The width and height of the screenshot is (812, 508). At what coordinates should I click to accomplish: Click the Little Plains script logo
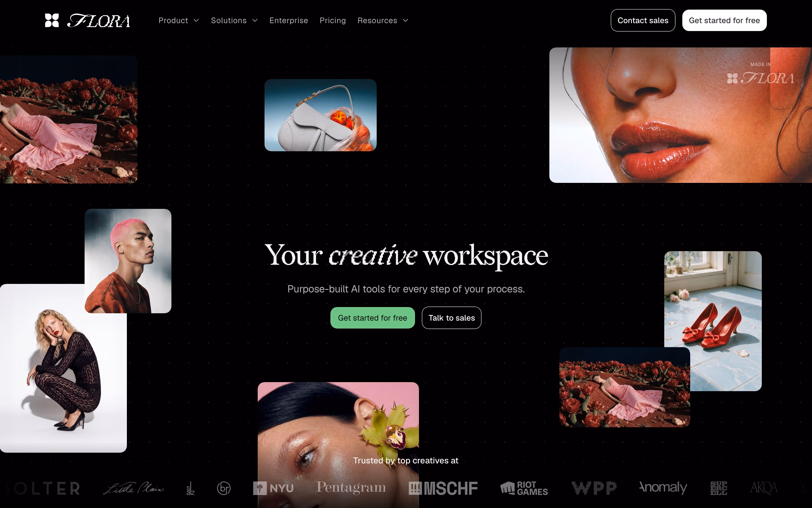coord(134,488)
